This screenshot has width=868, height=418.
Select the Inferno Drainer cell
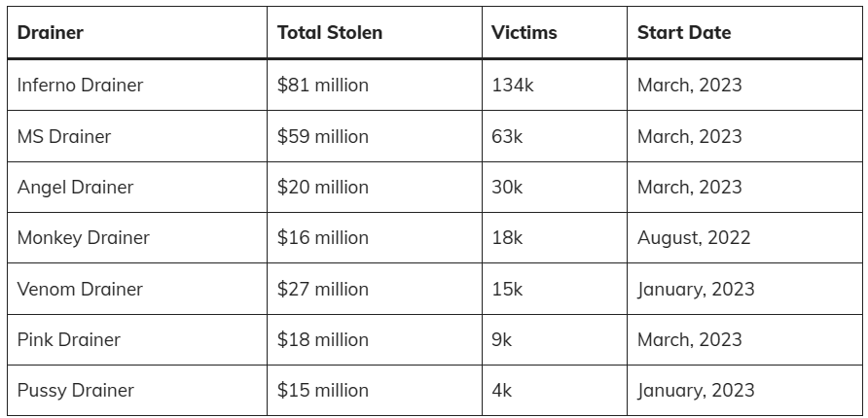click(x=80, y=86)
